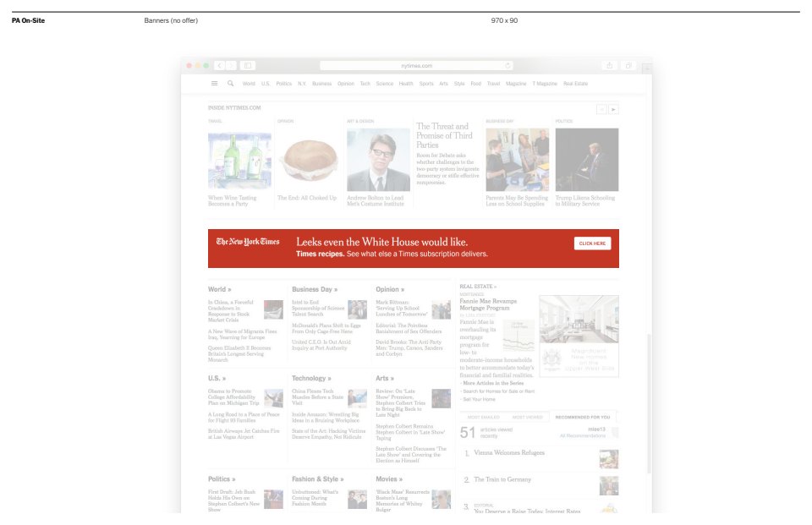This screenshot has height=525, width=812.
Task: Open Review: On 'Late Show' Premiere story
Action: [x=400, y=402]
